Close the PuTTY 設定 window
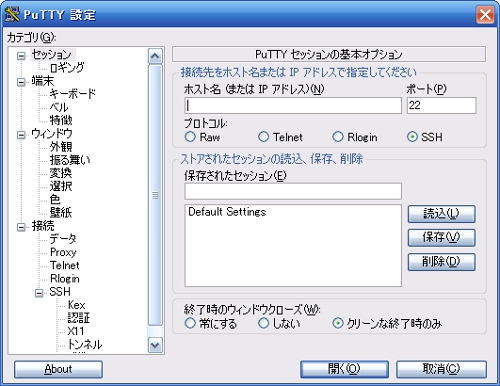This screenshot has height=386, width=500. pos(485,15)
